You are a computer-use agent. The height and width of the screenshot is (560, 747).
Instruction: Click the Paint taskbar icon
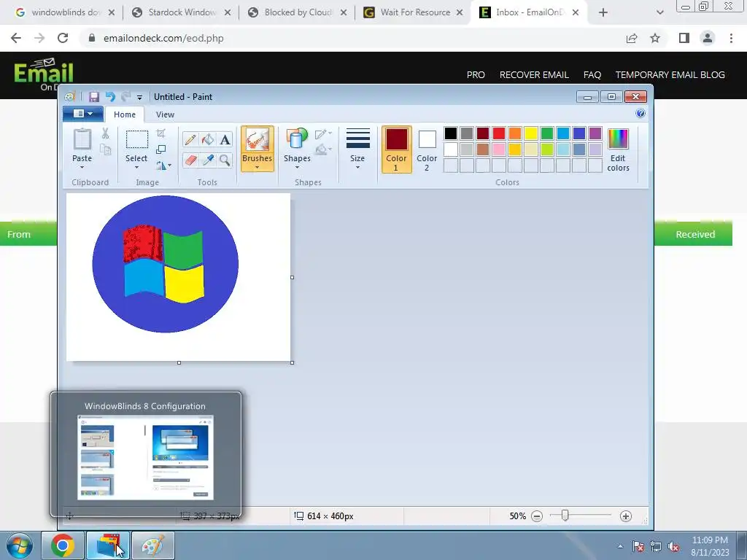click(x=153, y=545)
